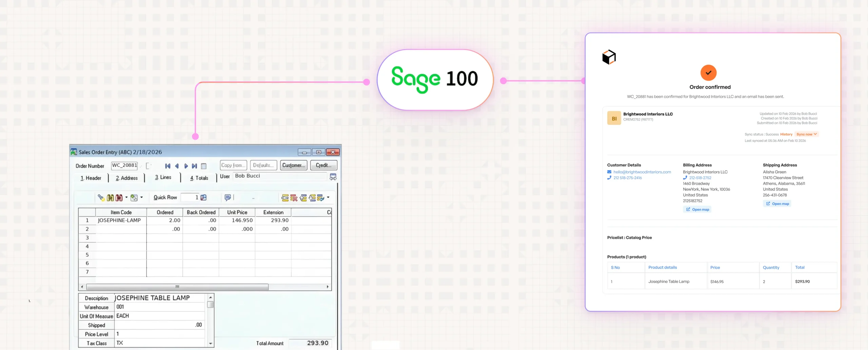Click the 212 518-275-2416 phone link

click(x=628, y=178)
